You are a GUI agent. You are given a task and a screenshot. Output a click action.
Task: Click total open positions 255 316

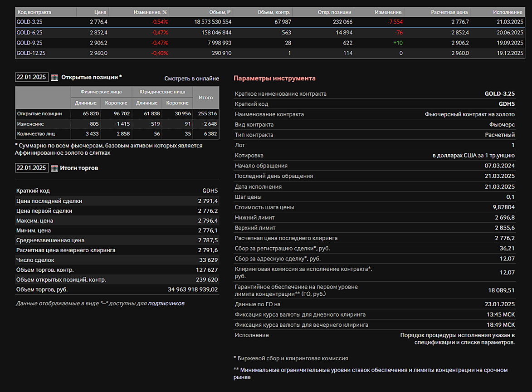click(207, 114)
